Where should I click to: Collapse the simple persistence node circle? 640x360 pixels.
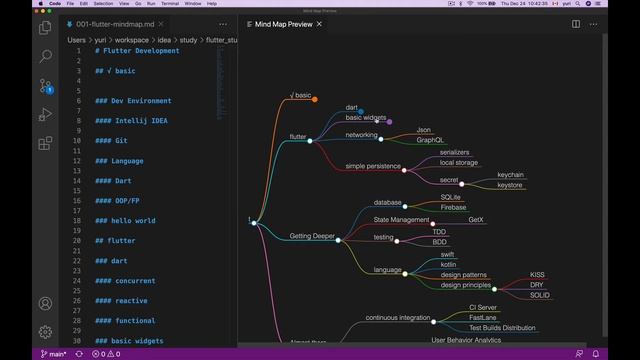pos(404,170)
